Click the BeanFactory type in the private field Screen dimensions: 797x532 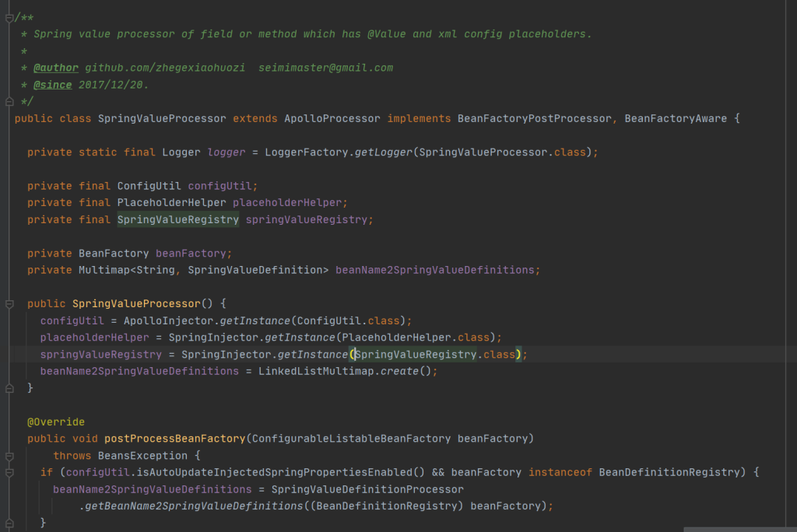tap(114, 254)
